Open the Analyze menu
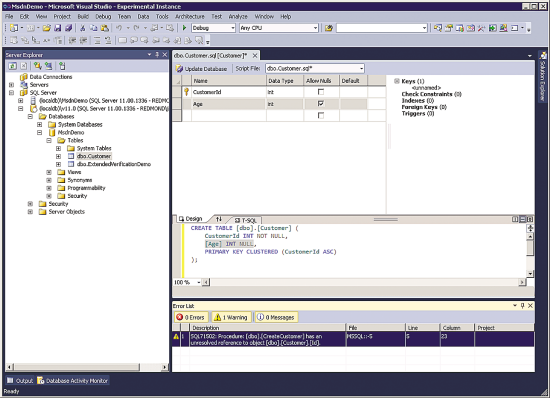Image resolution: width=550 pixels, height=398 pixels. 238,16
